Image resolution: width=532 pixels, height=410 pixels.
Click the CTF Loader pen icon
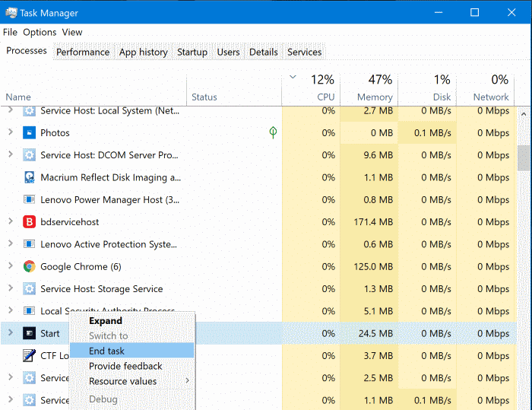point(29,356)
